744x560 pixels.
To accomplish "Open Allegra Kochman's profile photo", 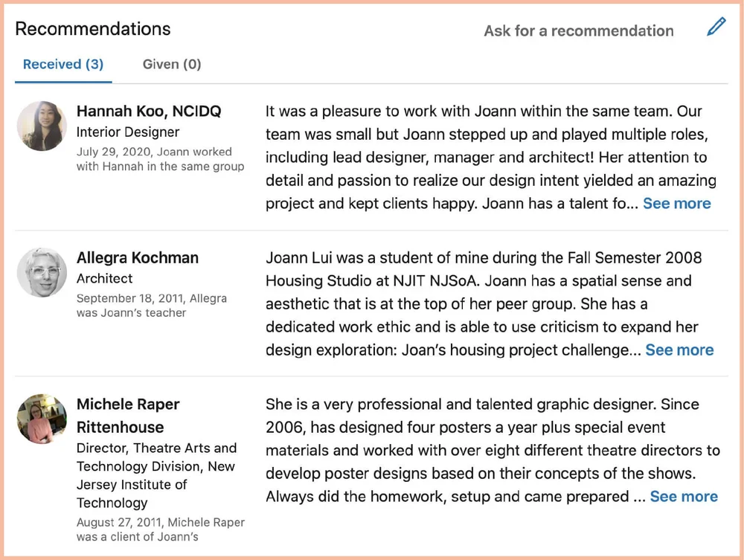I will coord(42,272).
